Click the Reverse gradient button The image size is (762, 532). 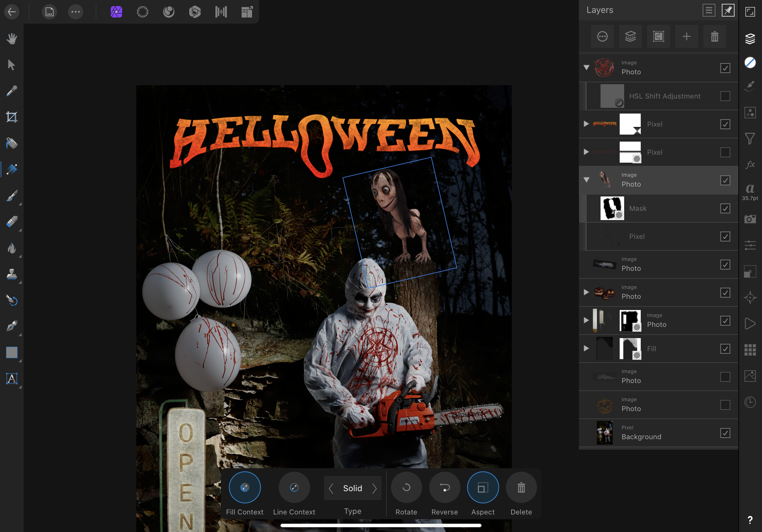(445, 488)
